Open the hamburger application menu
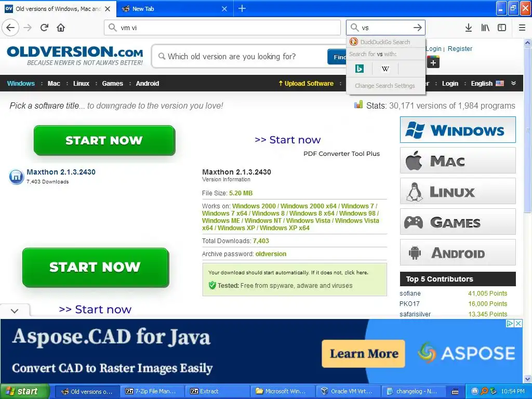The image size is (532, 399). [522, 28]
